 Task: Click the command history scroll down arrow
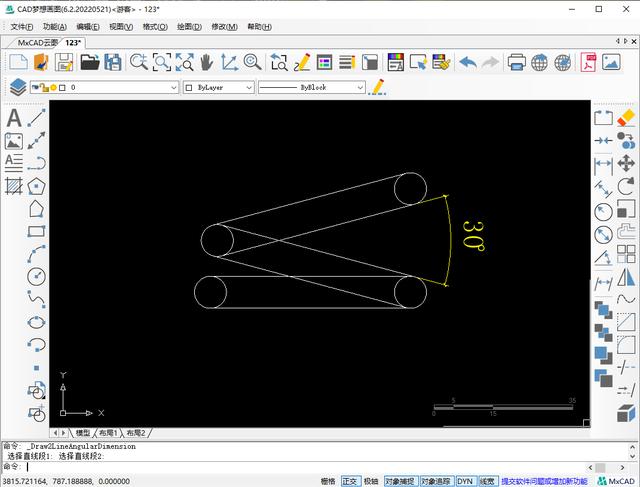coord(633,456)
